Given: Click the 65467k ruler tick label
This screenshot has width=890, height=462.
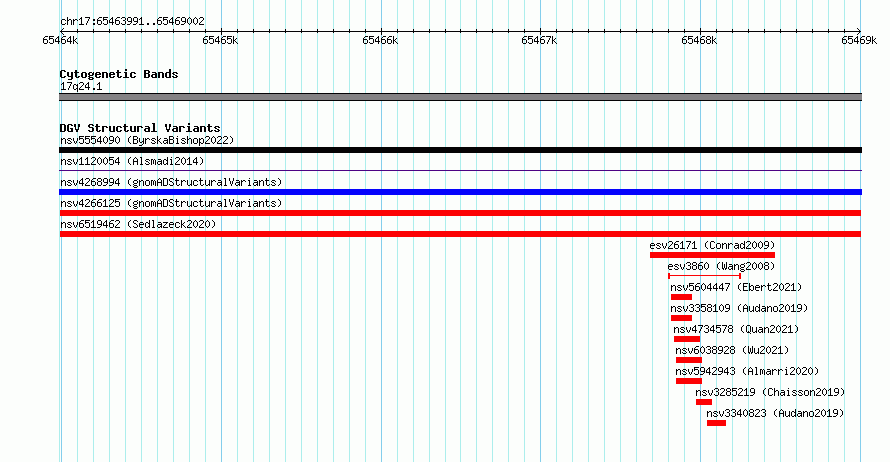Looking at the screenshot, I should [540, 40].
